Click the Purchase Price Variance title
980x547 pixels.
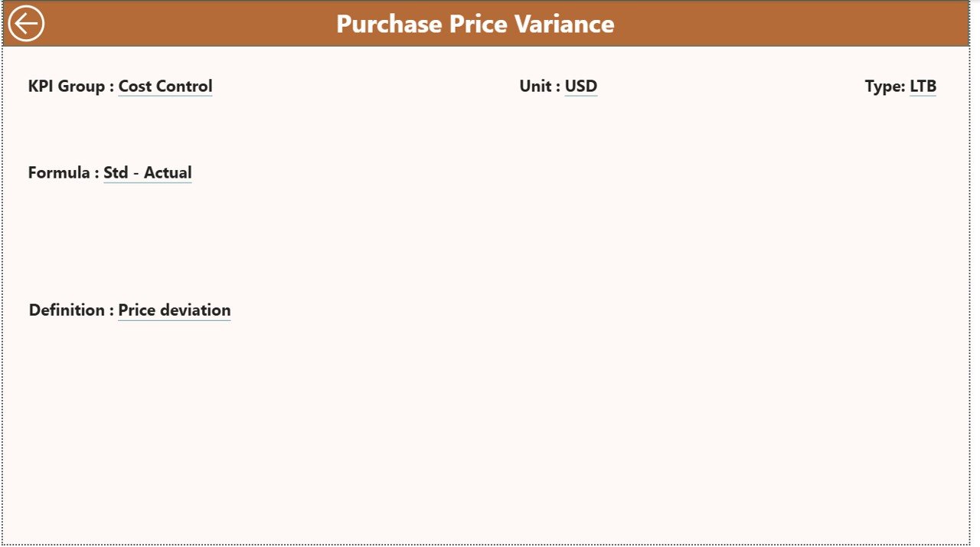coord(475,24)
